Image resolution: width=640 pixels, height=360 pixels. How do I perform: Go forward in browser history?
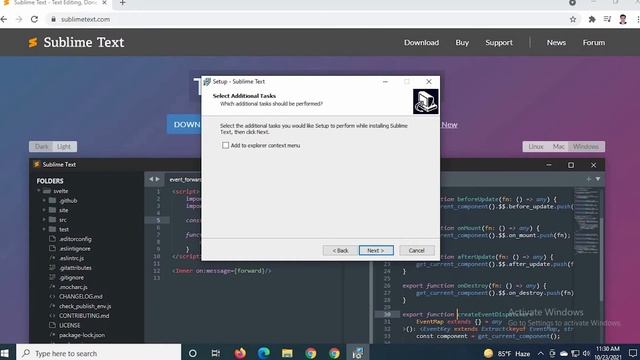click(19, 19)
